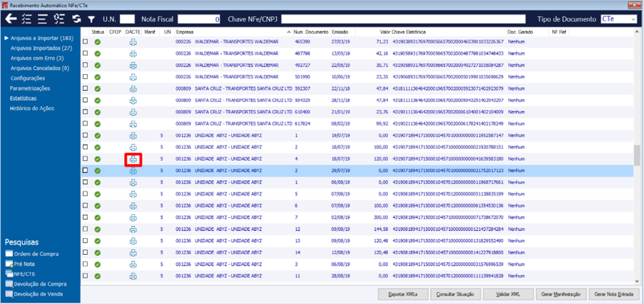Click the checklist with circles toolbar icon

point(60,18)
